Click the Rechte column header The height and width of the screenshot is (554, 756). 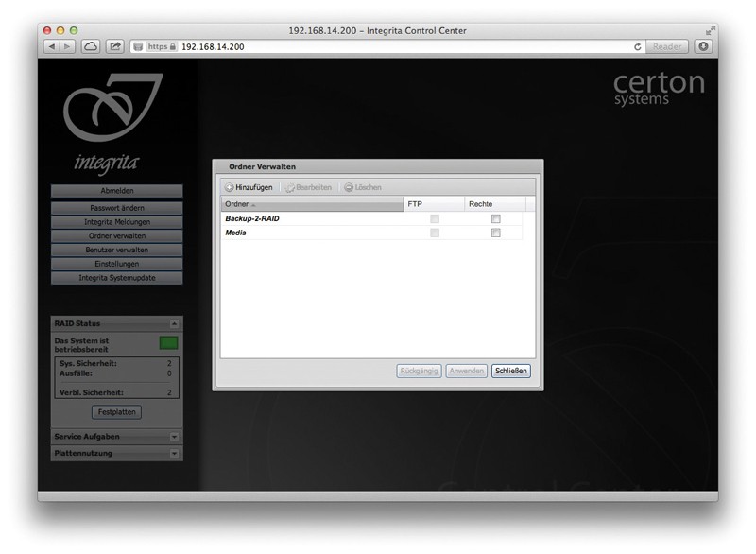pyautogui.click(x=495, y=204)
